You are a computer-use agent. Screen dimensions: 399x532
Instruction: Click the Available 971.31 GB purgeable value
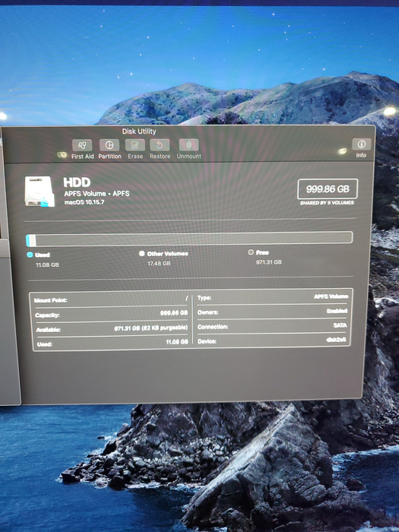(151, 328)
